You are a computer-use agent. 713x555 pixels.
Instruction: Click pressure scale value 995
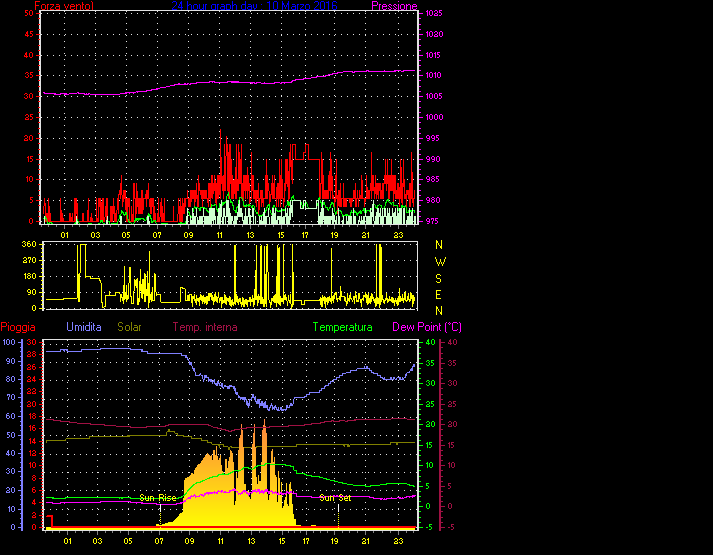pos(432,138)
